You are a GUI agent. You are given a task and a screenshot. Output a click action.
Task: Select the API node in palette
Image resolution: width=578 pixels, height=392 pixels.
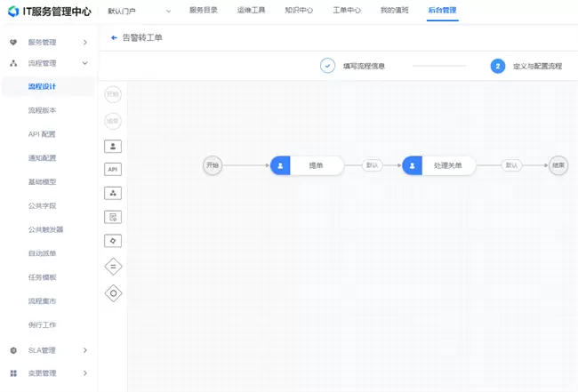tap(113, 169)
